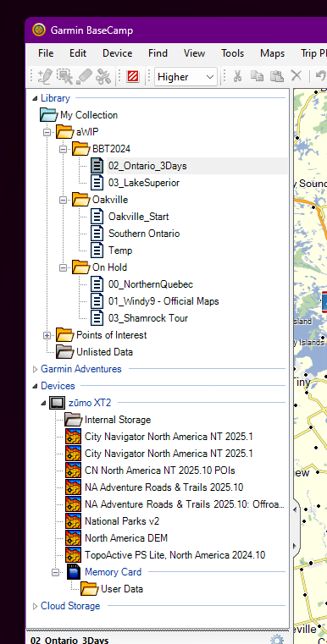Click the Garmin BaseCamp app icon in title bar
The image size is (327, 644).
[39, 30]
